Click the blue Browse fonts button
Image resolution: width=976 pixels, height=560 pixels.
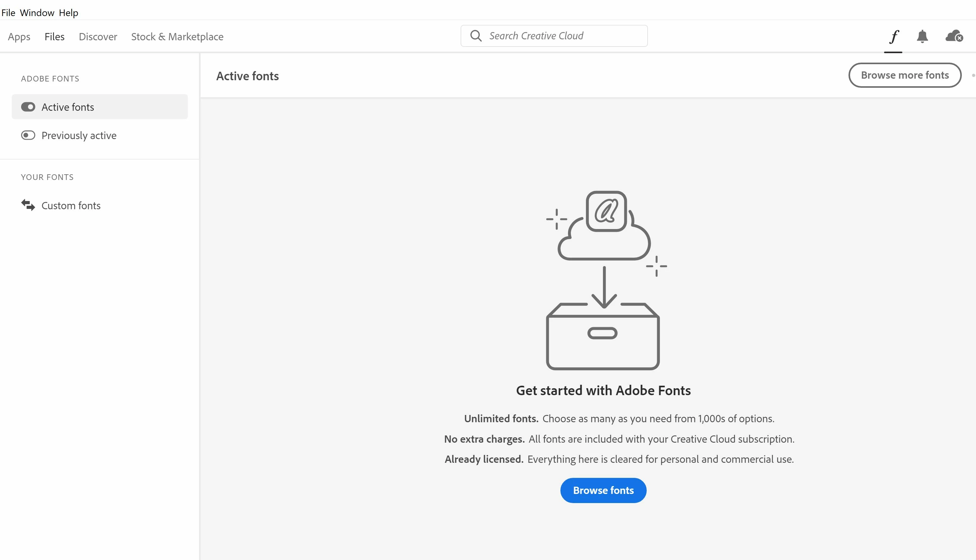point(603,490)
